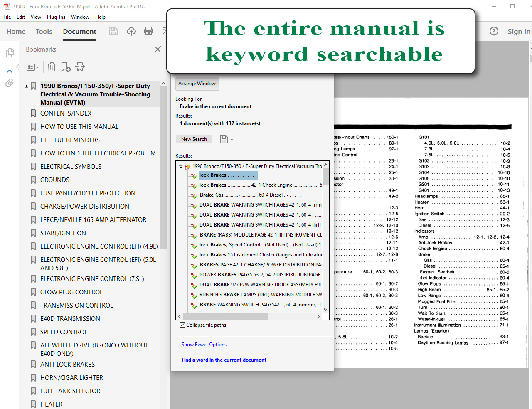Open the SPEED CONTROL bookmark
532x409 pixels.
click(64, 332)
